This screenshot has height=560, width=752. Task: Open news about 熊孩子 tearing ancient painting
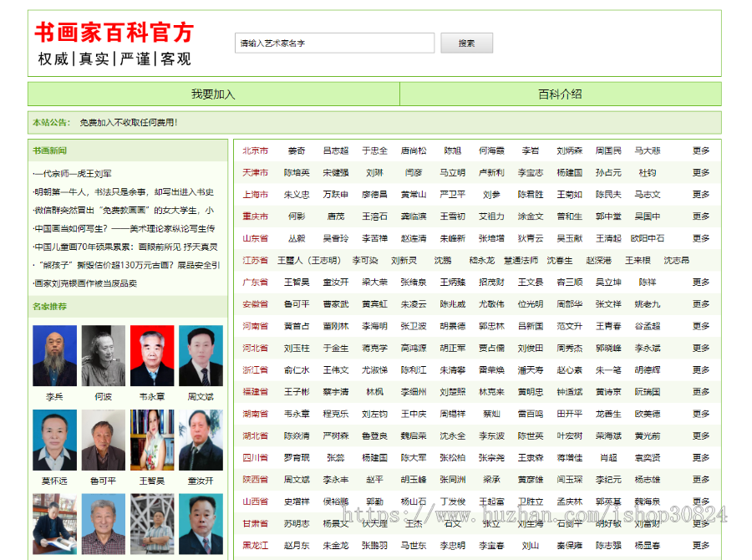(x=126, y=265)
